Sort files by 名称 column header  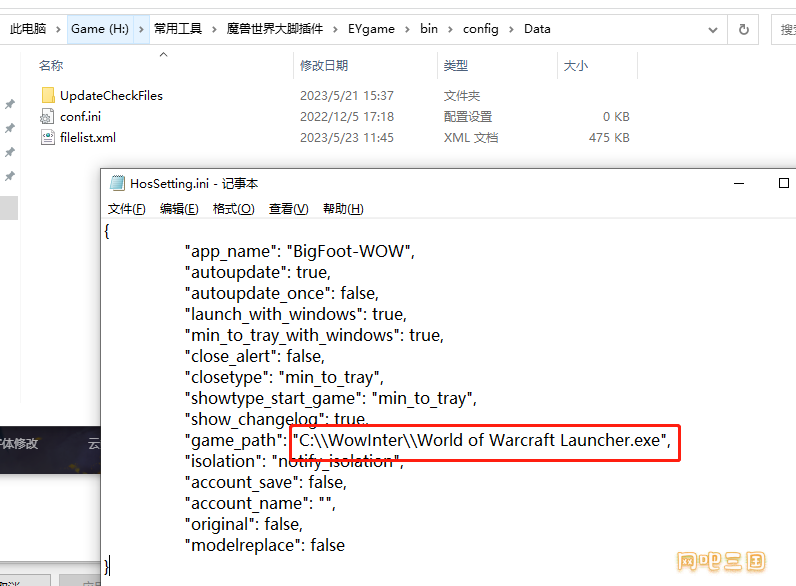tap(51, 66)
